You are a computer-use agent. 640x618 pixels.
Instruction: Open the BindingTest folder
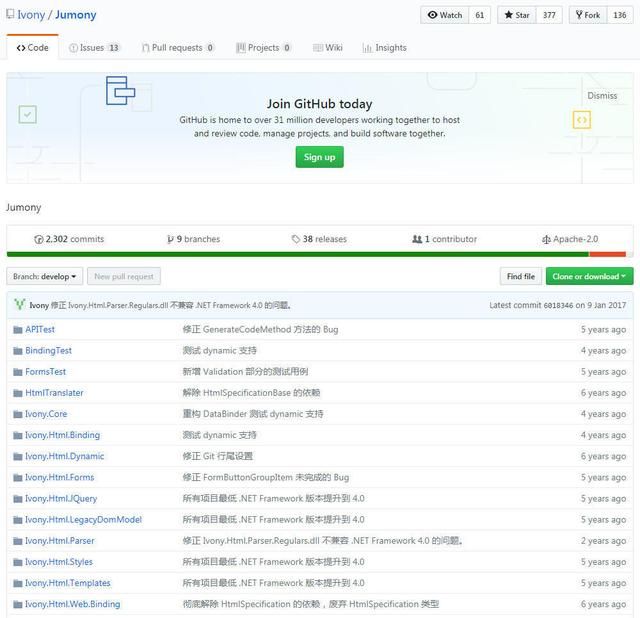tap(49, 351)
